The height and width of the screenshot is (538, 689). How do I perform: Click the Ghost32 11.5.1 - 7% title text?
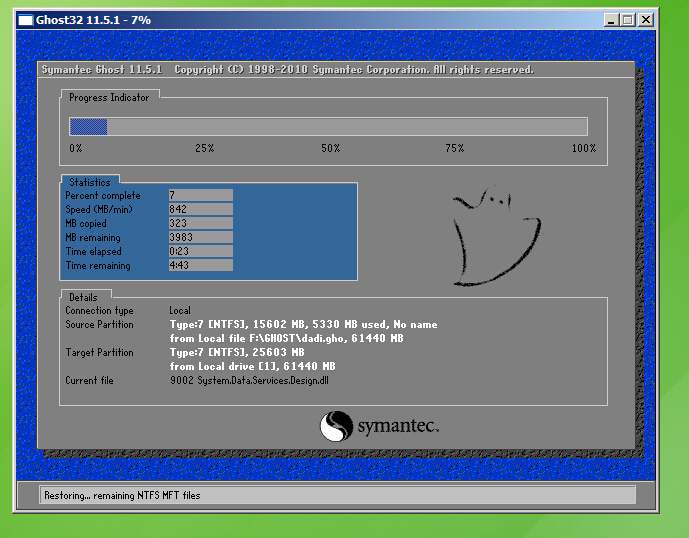(x=93, y=20)
